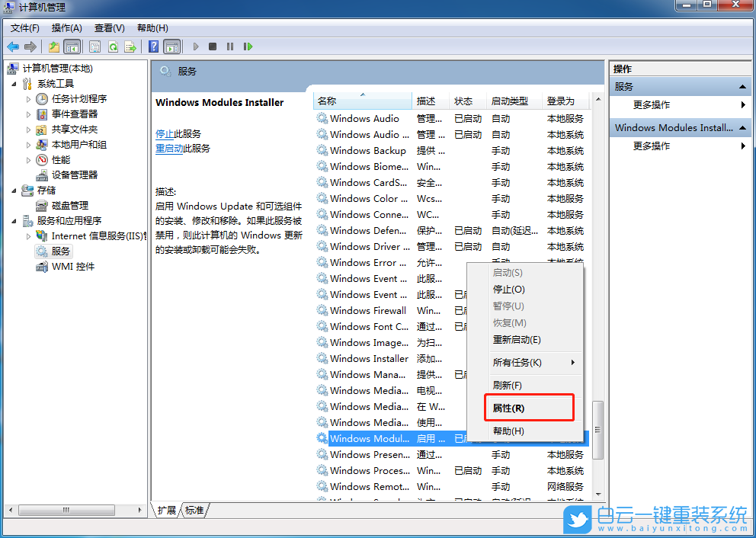Click the start service toolbar icon

[x=195, y=46]
